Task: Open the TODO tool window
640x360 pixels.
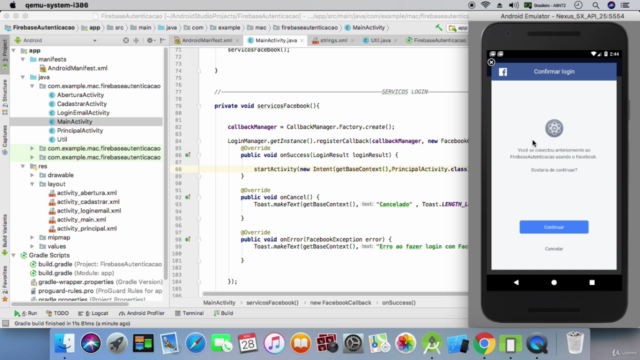Action: point(57,313)
